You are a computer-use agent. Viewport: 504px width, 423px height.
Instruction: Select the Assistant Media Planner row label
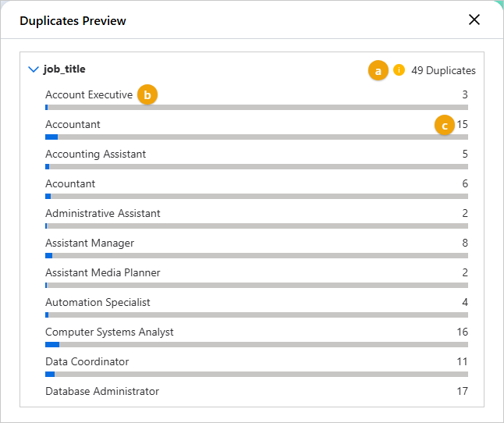tap(102, 273)
